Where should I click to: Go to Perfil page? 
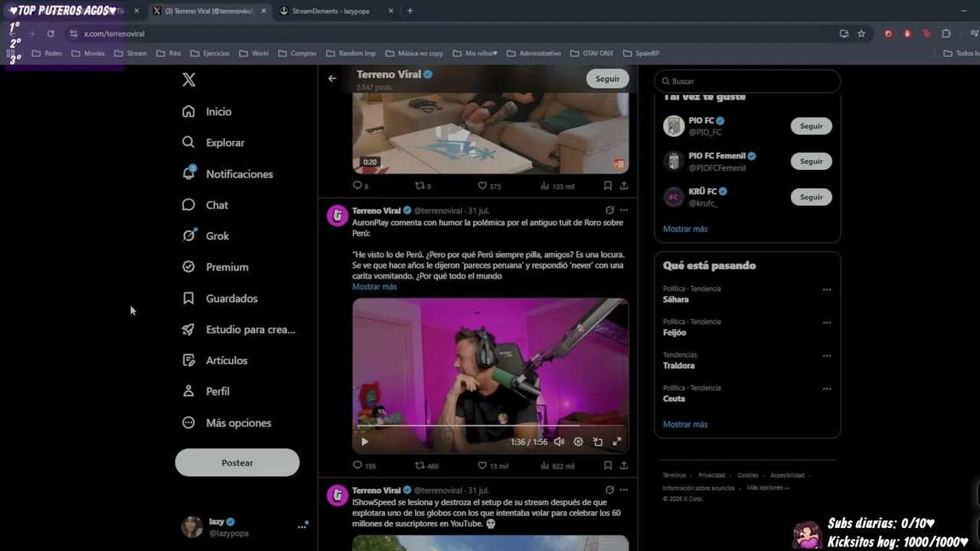coord(206,391)
